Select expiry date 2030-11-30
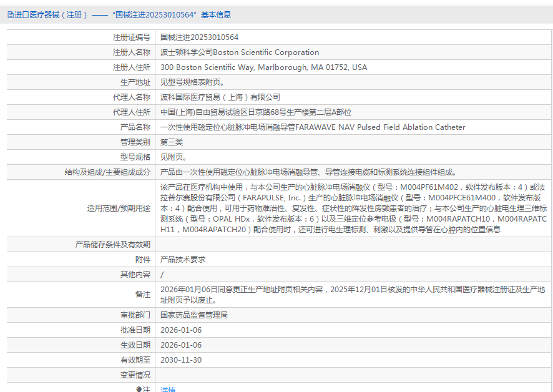 [x=181, y=360]
